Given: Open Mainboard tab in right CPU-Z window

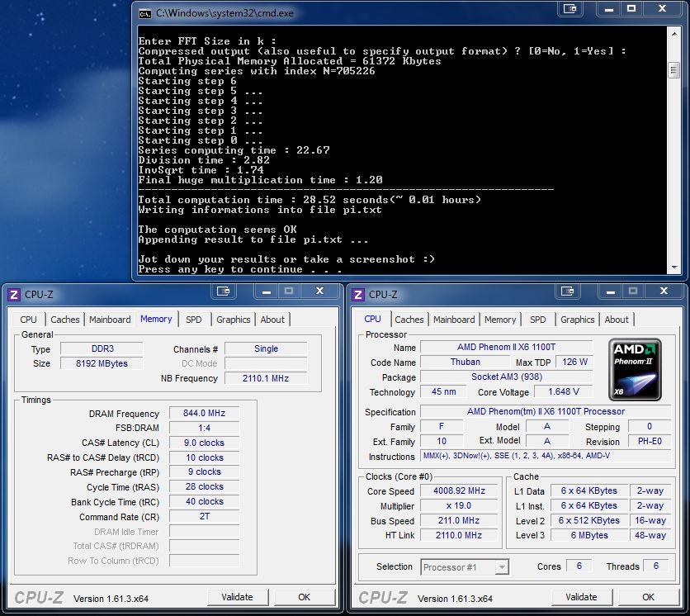Looking at the screenshot, I should (x=454, y=320).
